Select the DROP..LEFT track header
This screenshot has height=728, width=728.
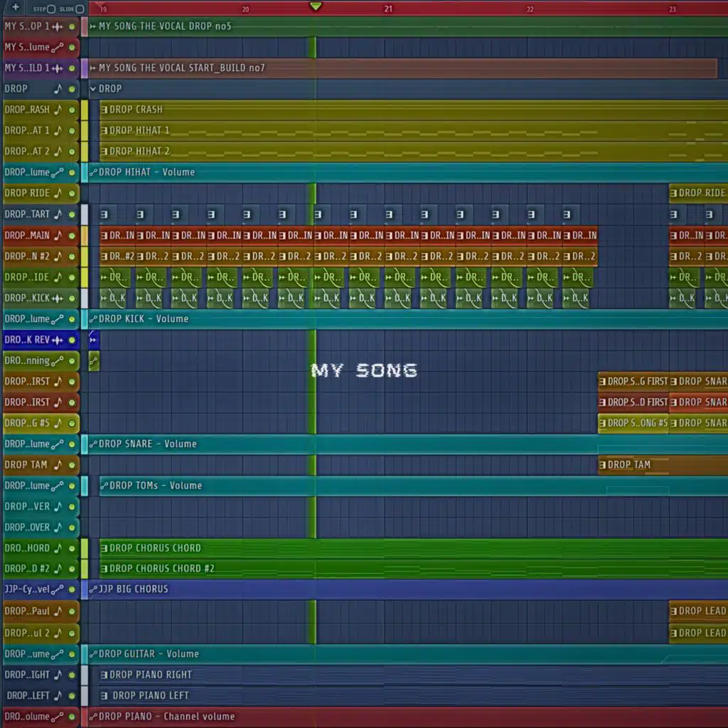pos(28,695)
